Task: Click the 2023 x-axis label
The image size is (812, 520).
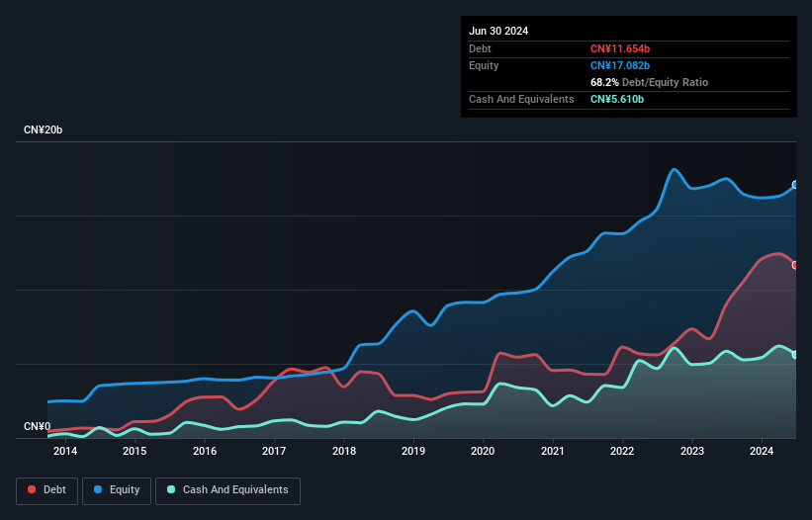Action: [x=692, y=451]
